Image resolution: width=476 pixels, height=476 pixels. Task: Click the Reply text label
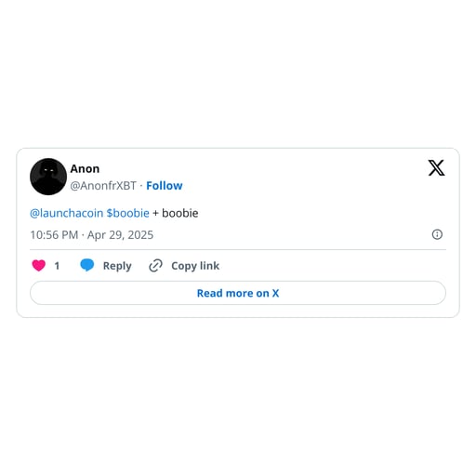117,266
